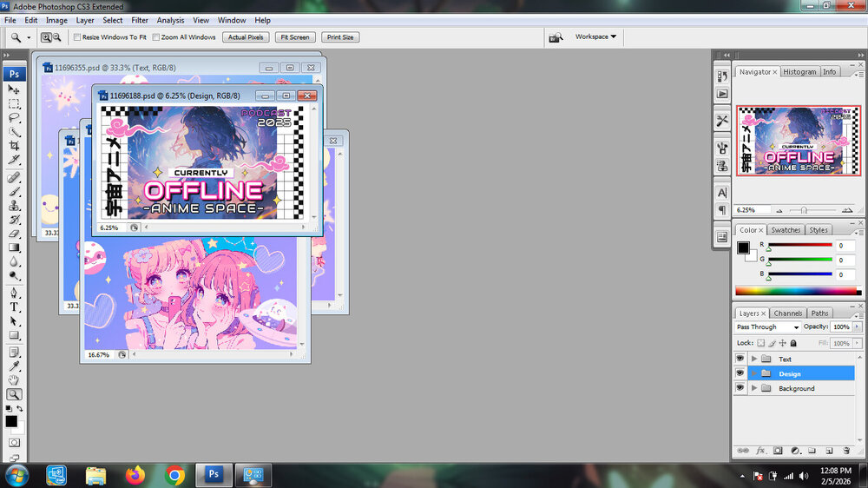Open the Analysis menu
868x488 pixels.
pyautogui.click(x=170, y=20)
